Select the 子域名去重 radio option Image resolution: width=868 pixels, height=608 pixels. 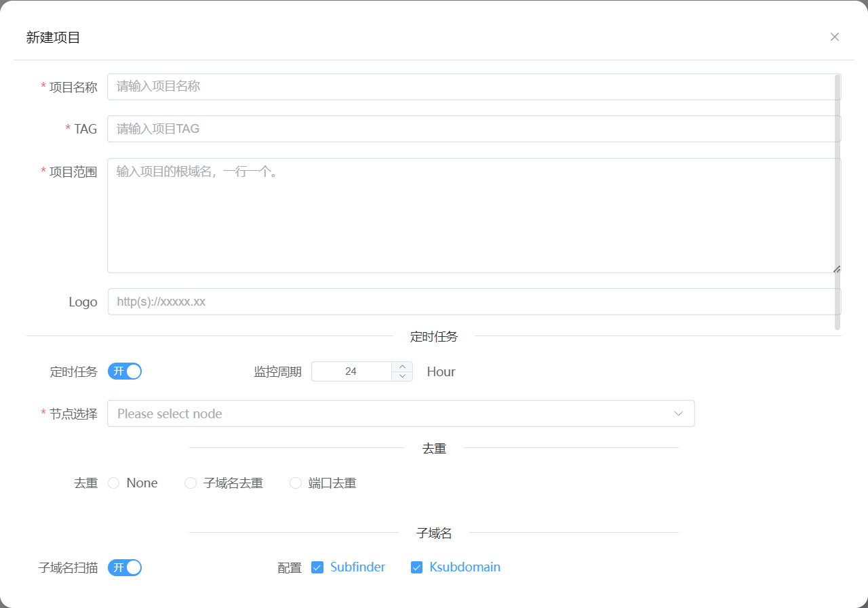(191, 483)
